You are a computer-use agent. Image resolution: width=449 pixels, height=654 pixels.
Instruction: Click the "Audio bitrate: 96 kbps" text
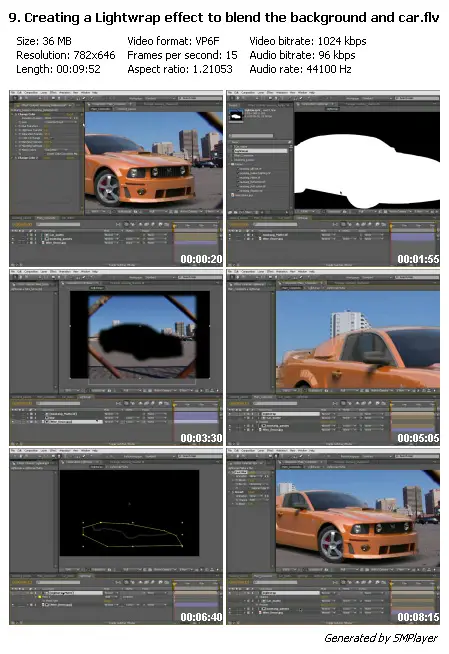[x=302, y=55]
